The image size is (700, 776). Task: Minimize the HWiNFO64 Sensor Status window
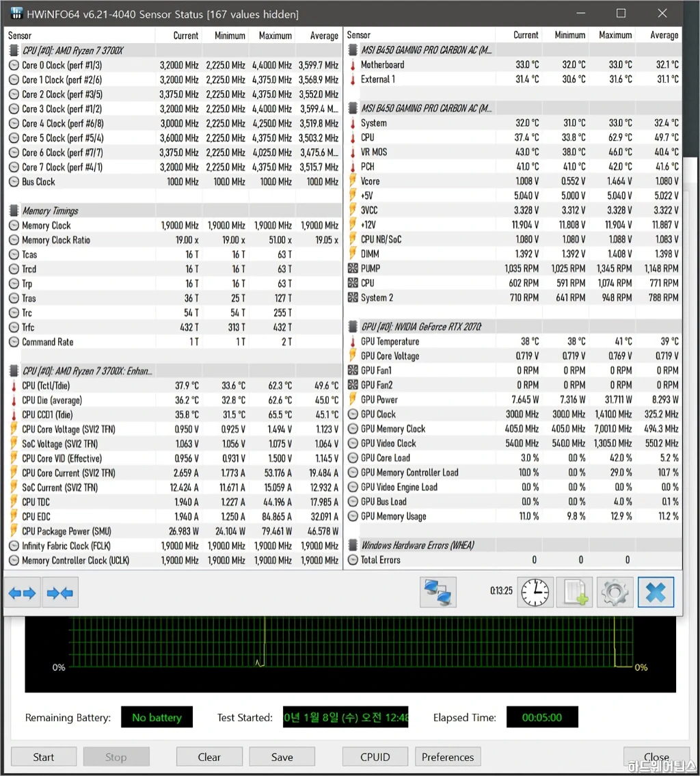(x=581, y=14)
